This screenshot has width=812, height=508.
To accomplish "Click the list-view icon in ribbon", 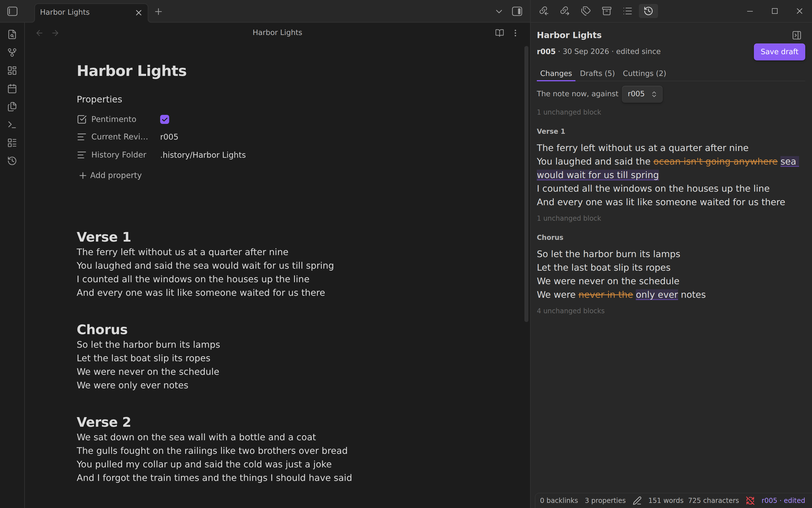I will point(12,143).
